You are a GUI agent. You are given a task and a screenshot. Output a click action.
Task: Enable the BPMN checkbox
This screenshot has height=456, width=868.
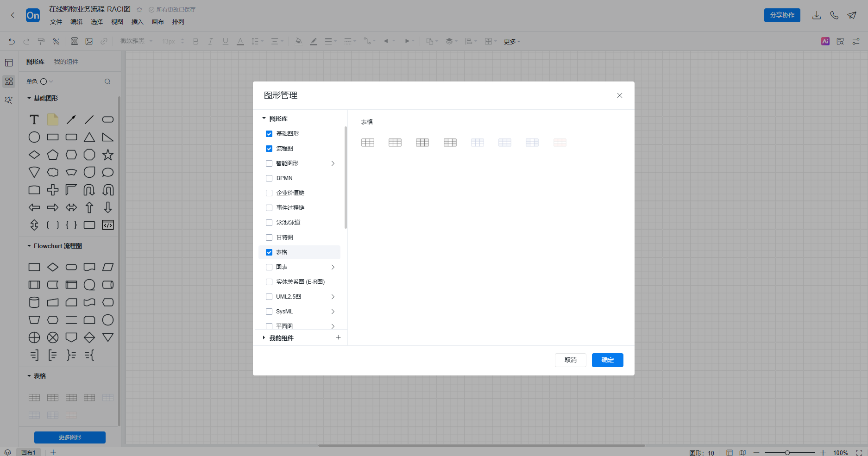click(269, 178)
